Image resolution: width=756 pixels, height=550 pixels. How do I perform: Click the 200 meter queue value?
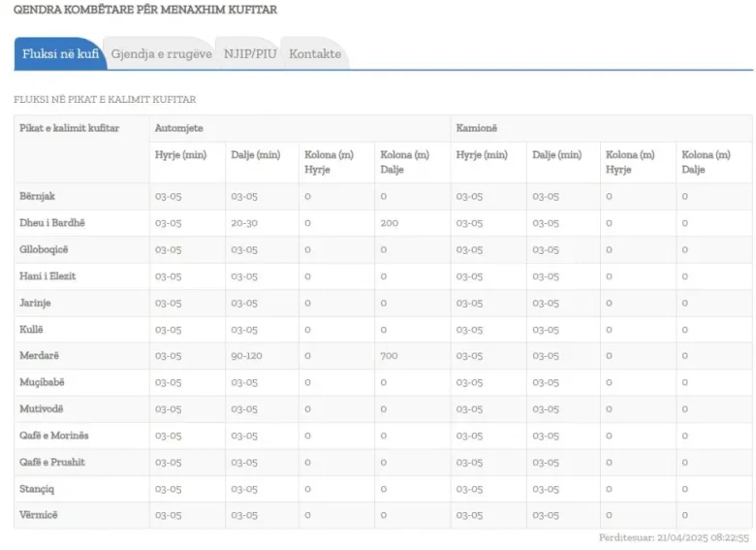[389, 223]
